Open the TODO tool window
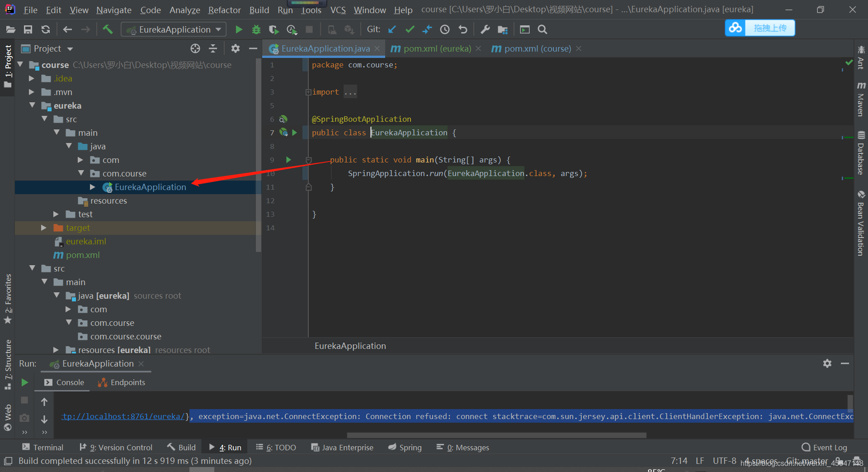The image size is (868, 472). coord(276,447)
